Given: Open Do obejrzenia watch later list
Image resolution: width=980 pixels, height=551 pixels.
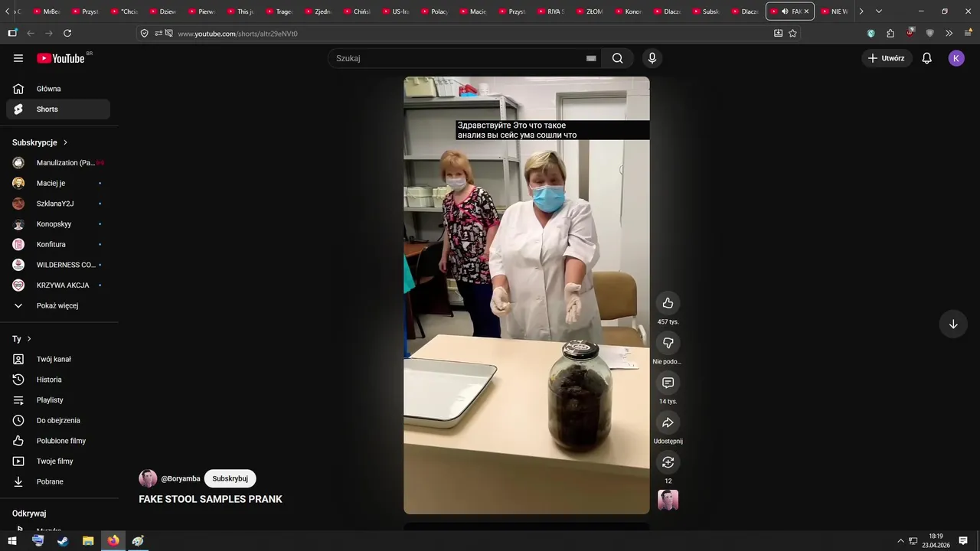Looking at the screenshot, I should click(x=58, y=420).
